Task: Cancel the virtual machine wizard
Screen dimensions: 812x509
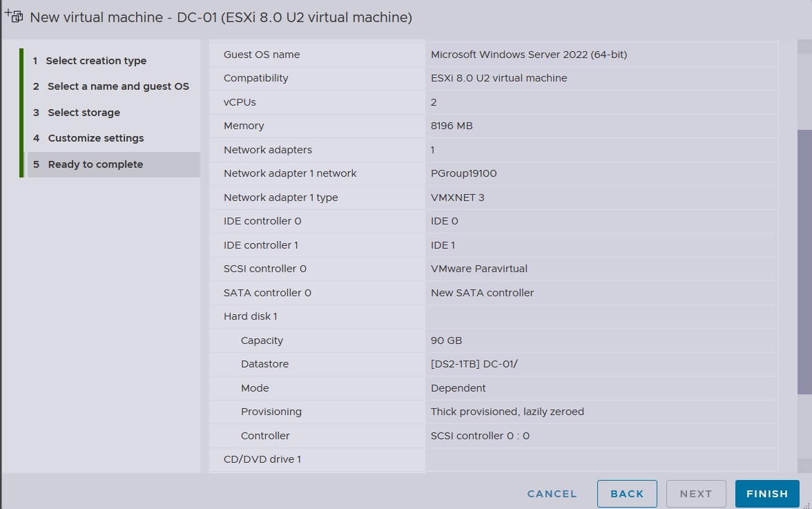Action: (x=552, y=494)
